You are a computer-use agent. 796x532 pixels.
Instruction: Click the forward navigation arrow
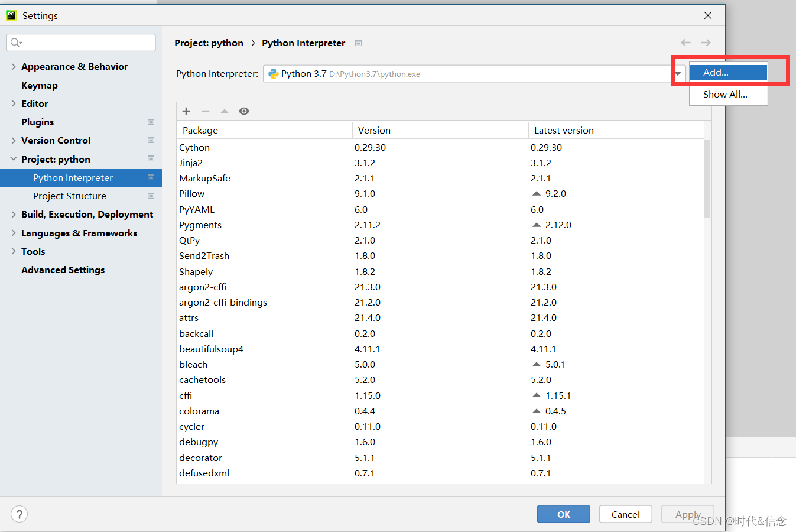point(706,43)
